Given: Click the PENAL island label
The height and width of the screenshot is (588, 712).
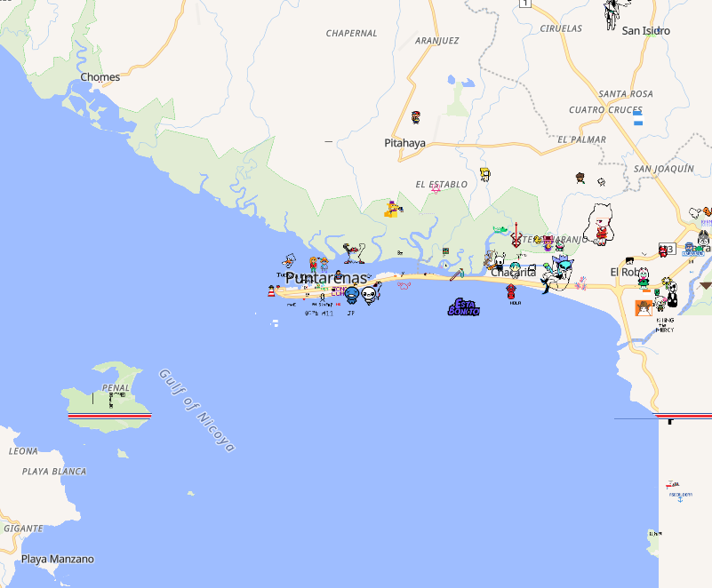Looking at the screenshot, I should click(x=116, y=388).
